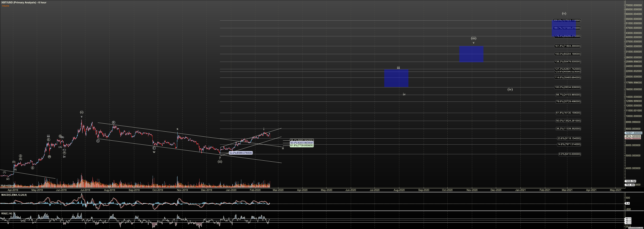This screenshot has width=644, height=229.
Task: Click the 100.0%(28534.508000) Fibonacci label
Action: 568,87
